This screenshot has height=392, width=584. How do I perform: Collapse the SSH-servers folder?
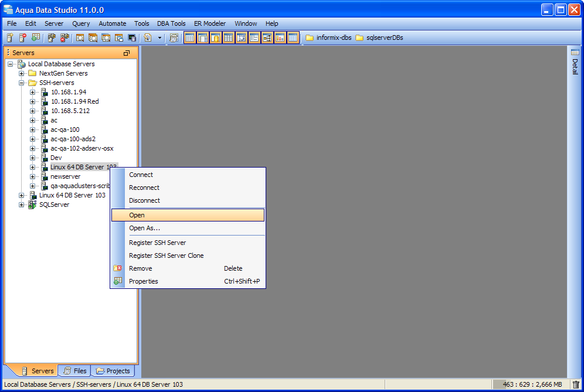pos(21,83)
